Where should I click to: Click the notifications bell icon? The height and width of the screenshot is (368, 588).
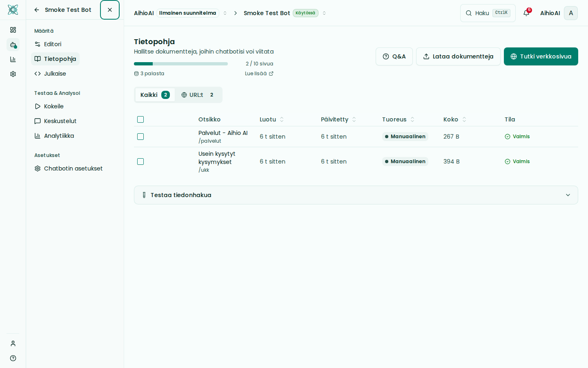click(x=526, y=13)
